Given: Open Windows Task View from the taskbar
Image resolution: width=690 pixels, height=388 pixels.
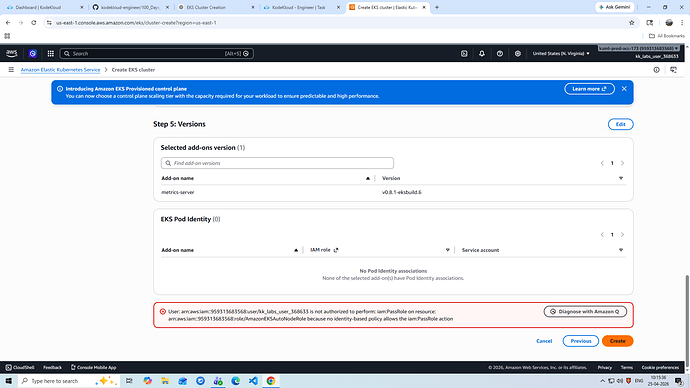Looking at the screenshot, I should 129,381.
